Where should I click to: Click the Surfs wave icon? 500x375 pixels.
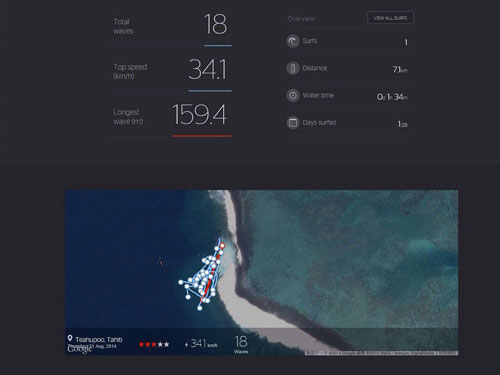[293, 41]
